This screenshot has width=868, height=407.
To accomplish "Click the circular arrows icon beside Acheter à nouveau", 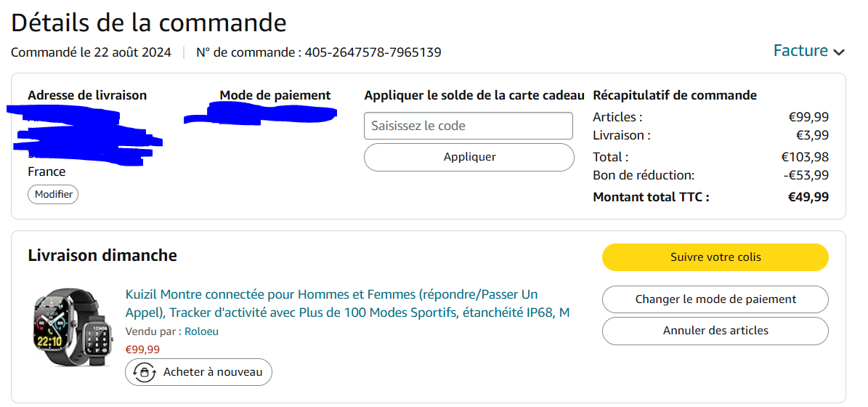I will click(x=144, y=372).
